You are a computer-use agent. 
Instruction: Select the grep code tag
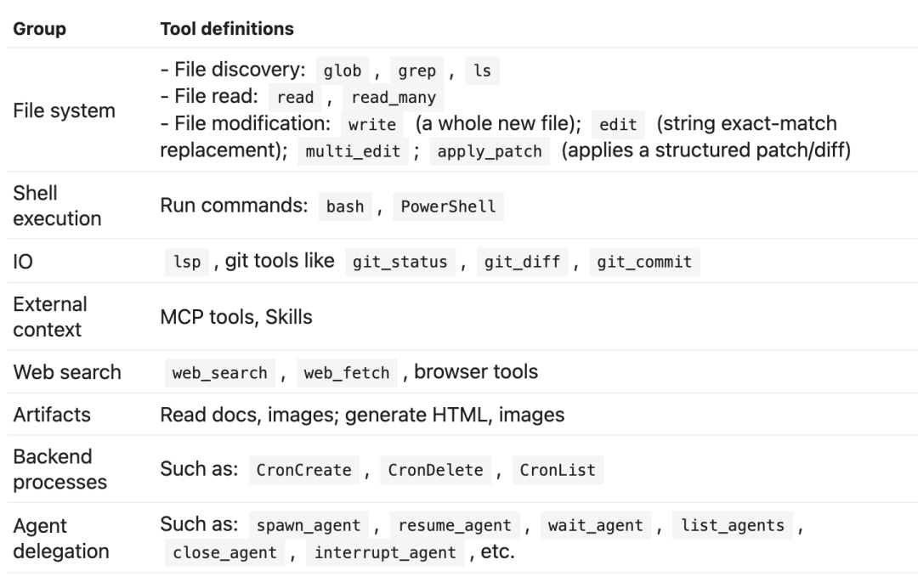(x=416, y=71)
